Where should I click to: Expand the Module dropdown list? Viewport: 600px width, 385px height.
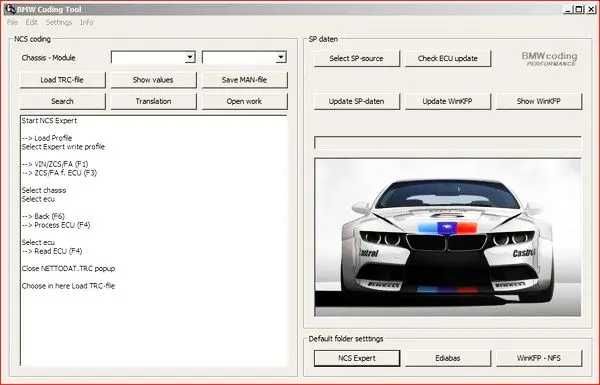281,57
